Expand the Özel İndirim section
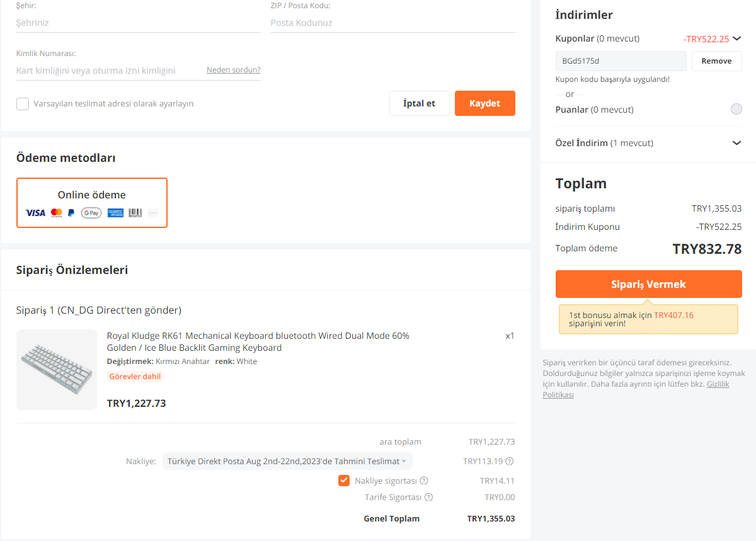756x541 pixels. click(736, 143)
